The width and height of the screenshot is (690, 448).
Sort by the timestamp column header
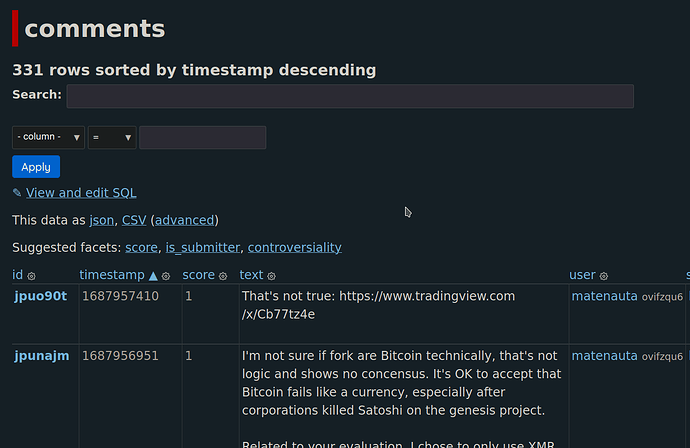click(x=113, y=275)
